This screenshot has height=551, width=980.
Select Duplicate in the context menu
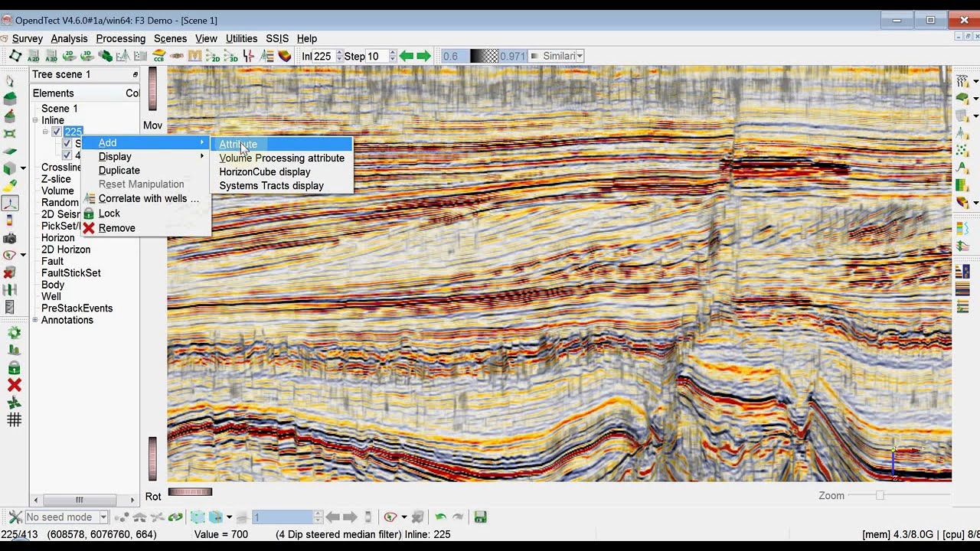(x=119, y=170)
